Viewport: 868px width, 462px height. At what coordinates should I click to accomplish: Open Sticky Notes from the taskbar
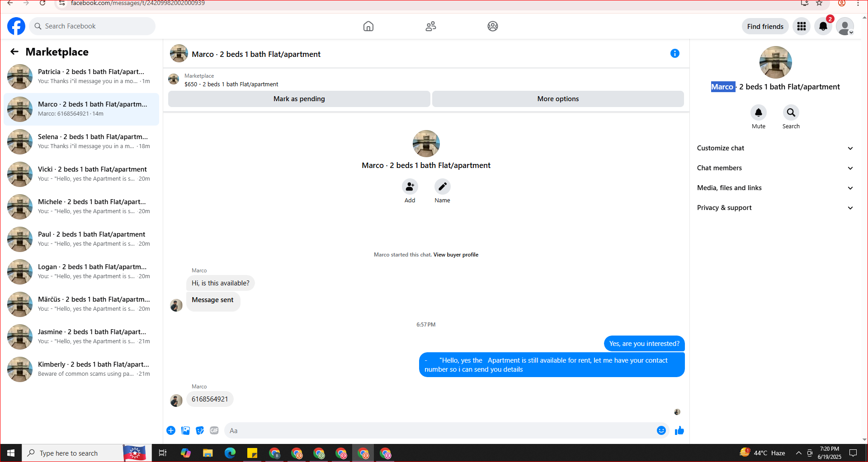[x=252, y=453]
